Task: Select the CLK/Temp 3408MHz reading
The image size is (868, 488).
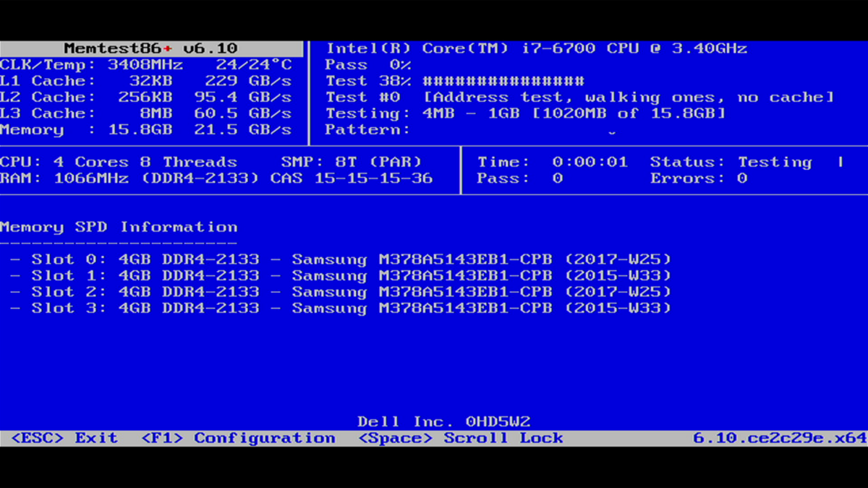Action: click(x=91, y=65)
